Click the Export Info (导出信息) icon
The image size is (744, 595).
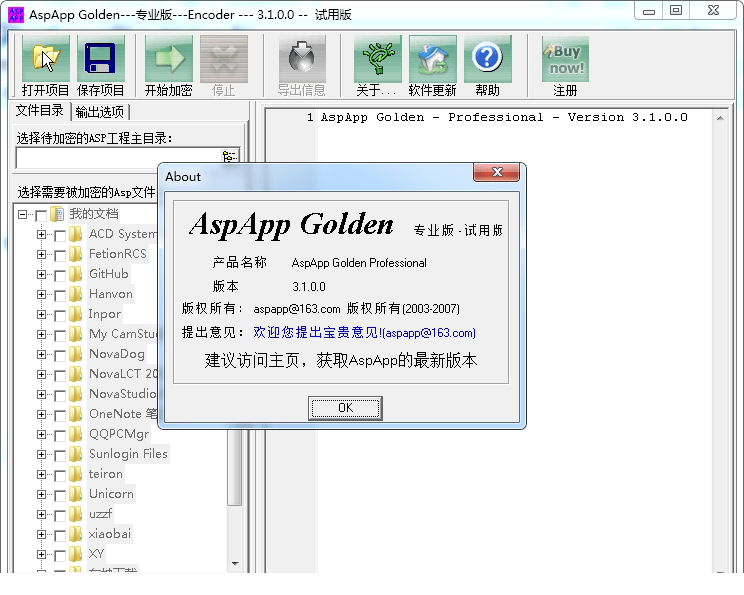[x=302, y=58]
